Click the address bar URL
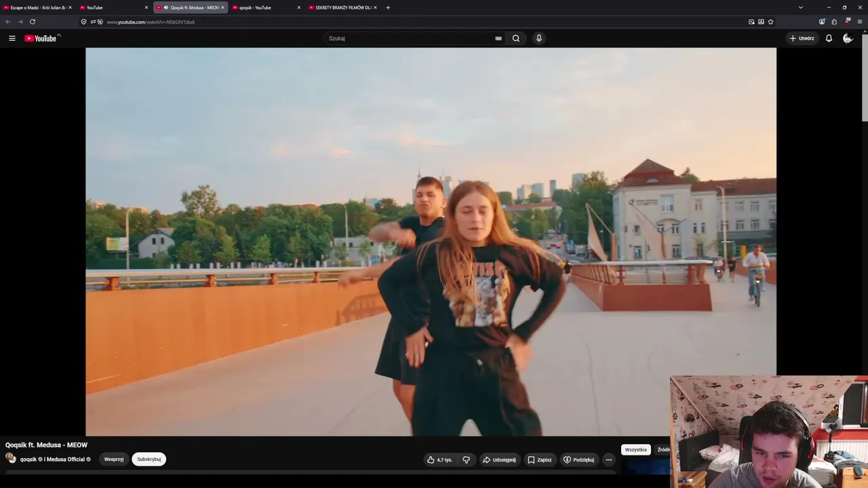868x488 pixels. click(x=151, y=22)
